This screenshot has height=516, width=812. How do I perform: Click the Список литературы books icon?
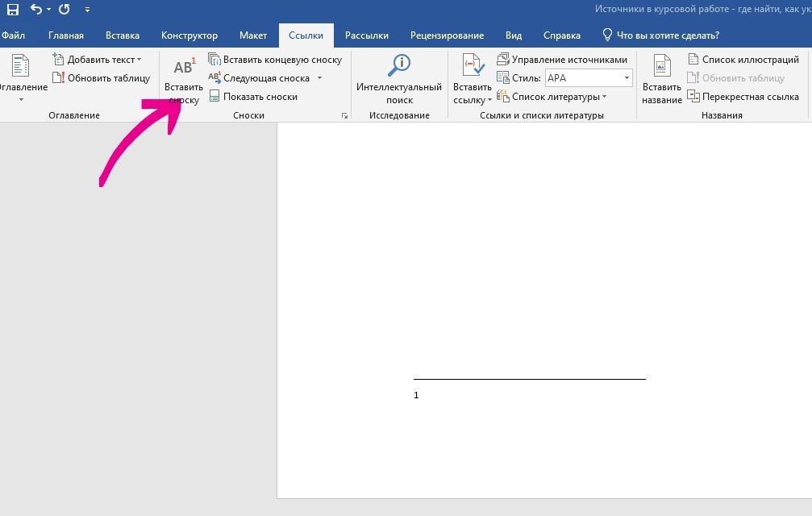[503, 96]
